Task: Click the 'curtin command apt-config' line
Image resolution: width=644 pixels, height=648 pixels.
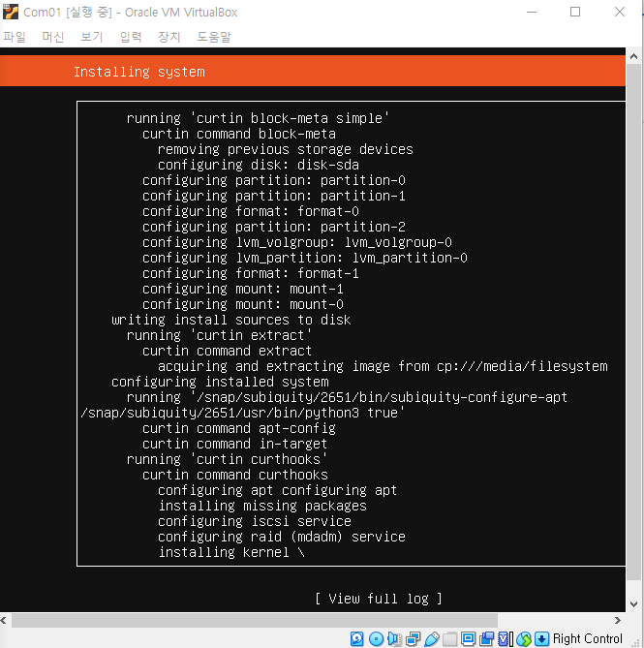Action: (239, 428)
